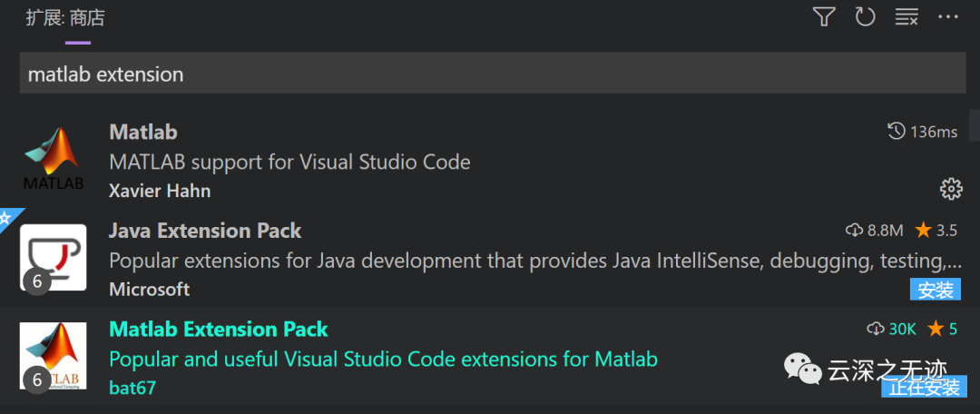The width and height of the screenshot is (980, 414).
Task: Open the extensions filter icon
Action: pos(824,17)
